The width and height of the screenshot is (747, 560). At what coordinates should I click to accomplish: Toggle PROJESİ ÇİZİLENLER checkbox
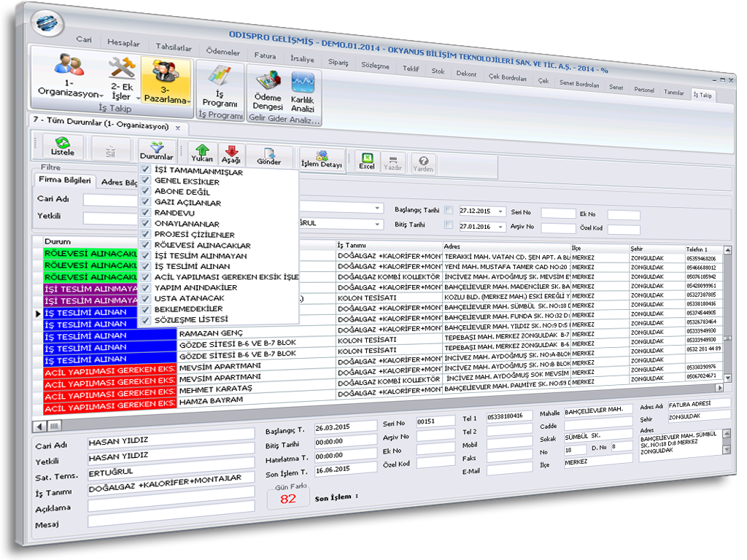[146, 233]
